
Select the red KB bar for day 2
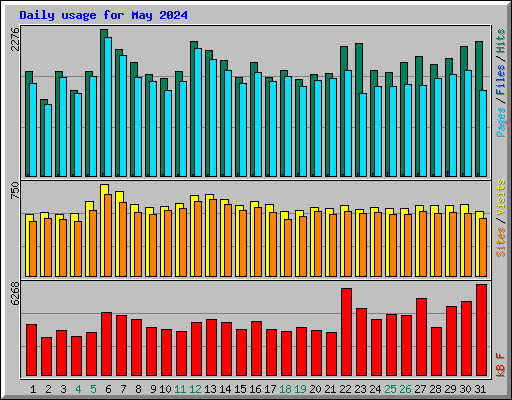[x=46, y=357]
